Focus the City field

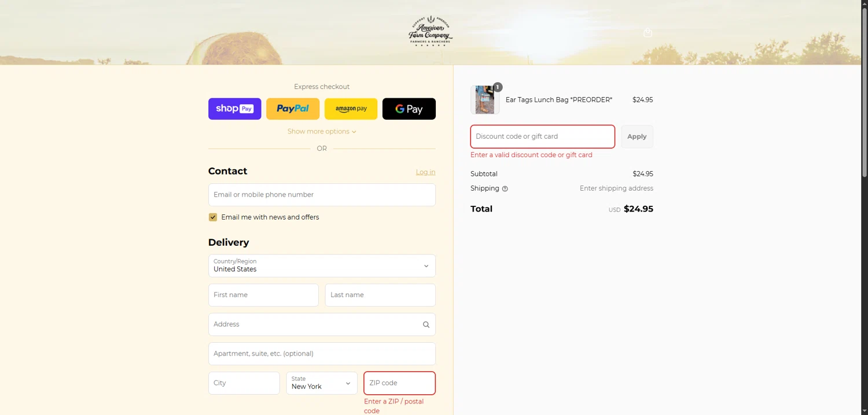(x=244, y=383)
